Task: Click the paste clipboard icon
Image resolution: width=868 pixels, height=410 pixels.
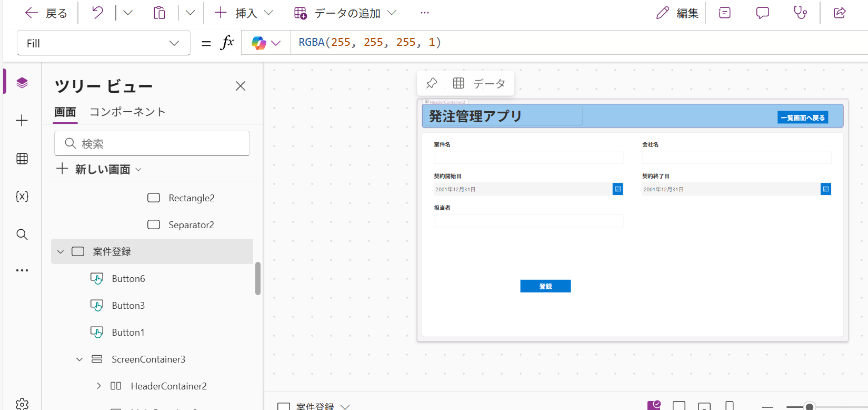Action: click(159, 13)
